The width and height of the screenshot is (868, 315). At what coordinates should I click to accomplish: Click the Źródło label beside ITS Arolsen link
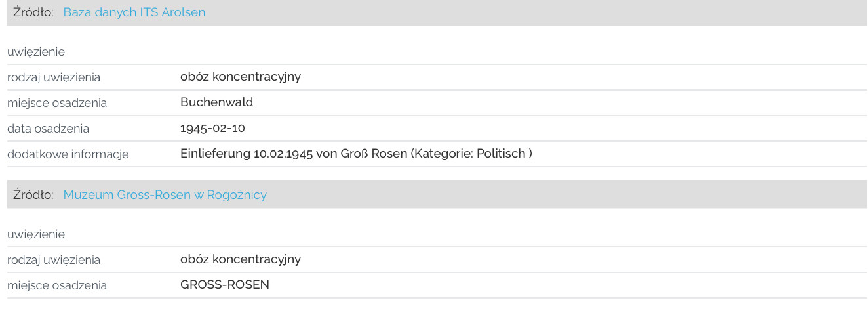click(33, 12)
